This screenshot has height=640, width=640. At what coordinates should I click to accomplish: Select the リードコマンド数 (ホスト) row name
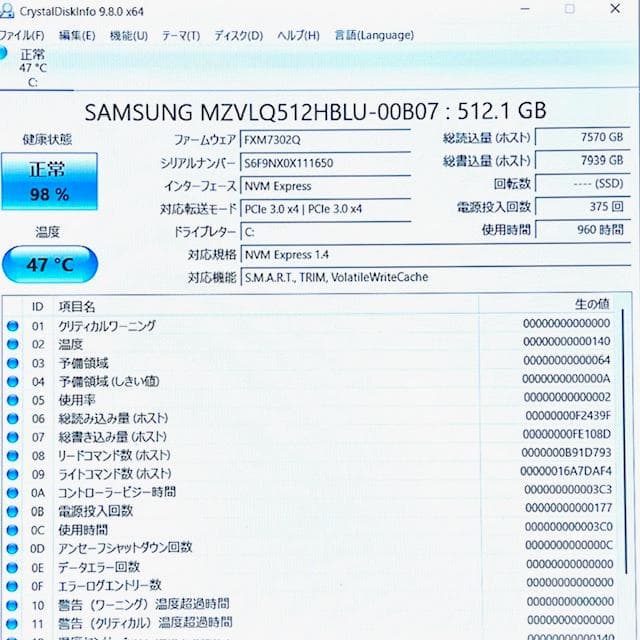coord(114,456)
